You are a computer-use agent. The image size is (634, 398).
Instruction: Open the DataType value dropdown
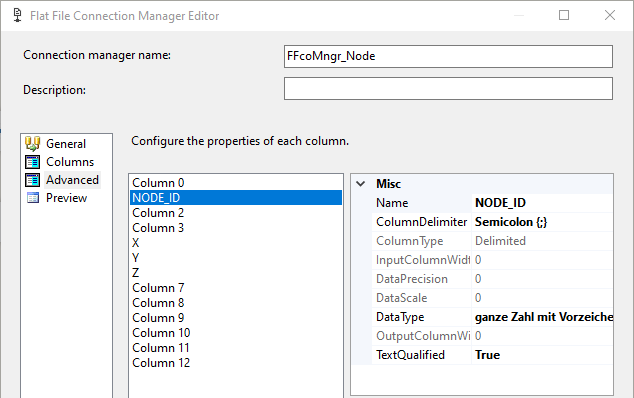coord(542,317)
